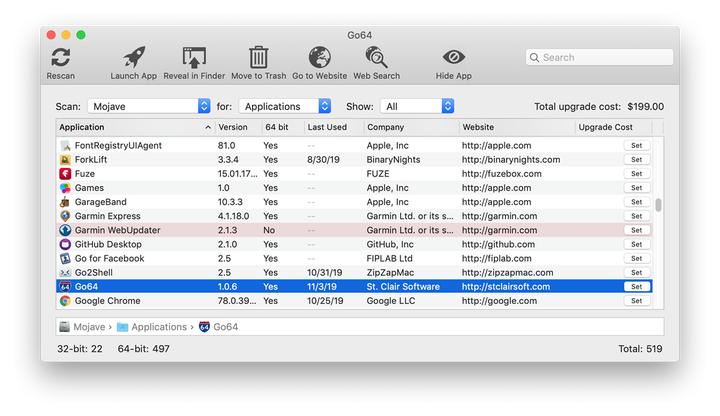Click the Applications folder icon in path bar

tap(122, 327)
